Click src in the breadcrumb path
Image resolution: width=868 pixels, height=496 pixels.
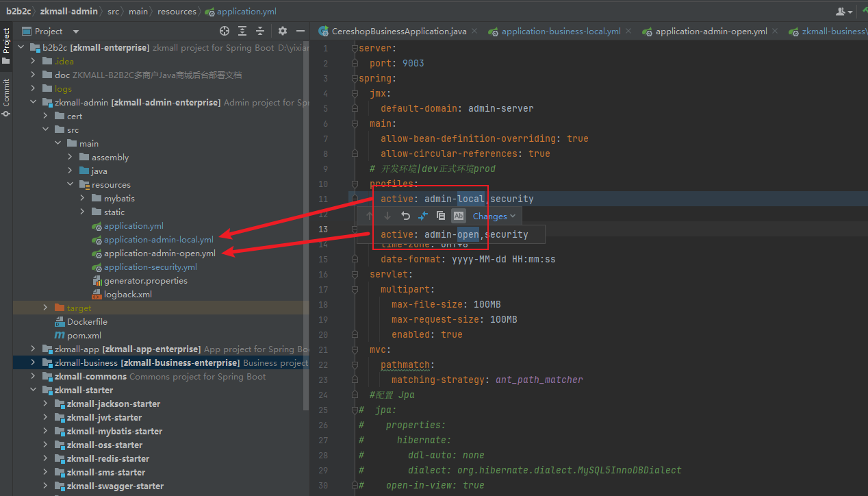click(x=113, y=11)
